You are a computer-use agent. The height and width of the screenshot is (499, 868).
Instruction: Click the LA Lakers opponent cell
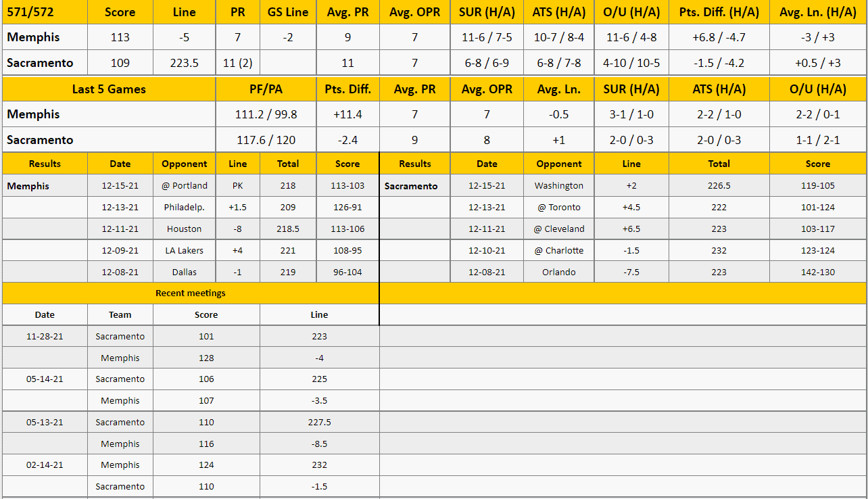[x=185, y=250]
